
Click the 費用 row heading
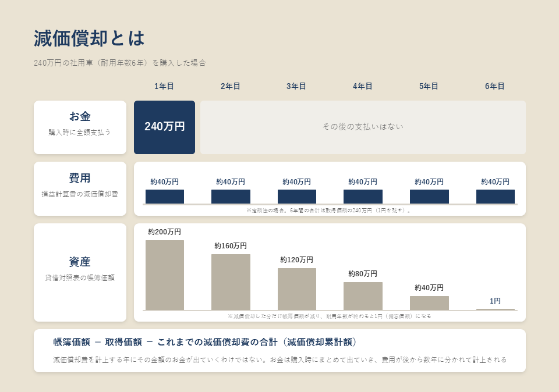pos(80,178)
